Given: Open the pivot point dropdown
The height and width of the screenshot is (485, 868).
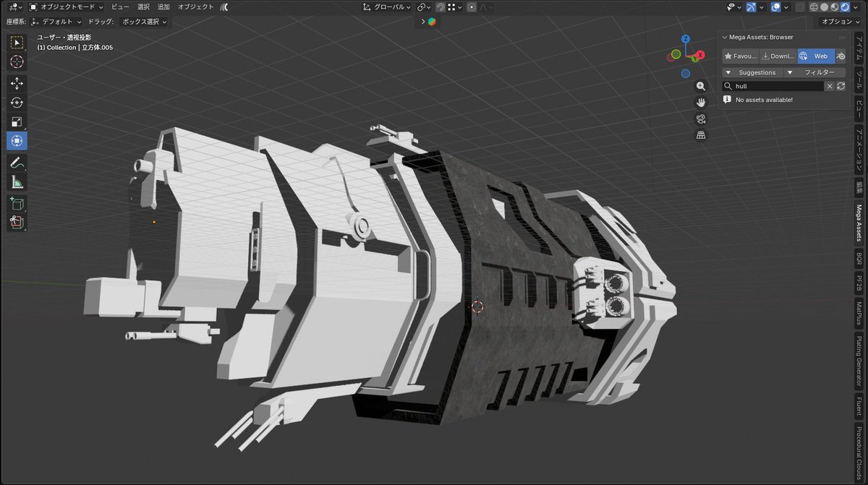Looking at the screenshot, I should click(x=424, y=7).
